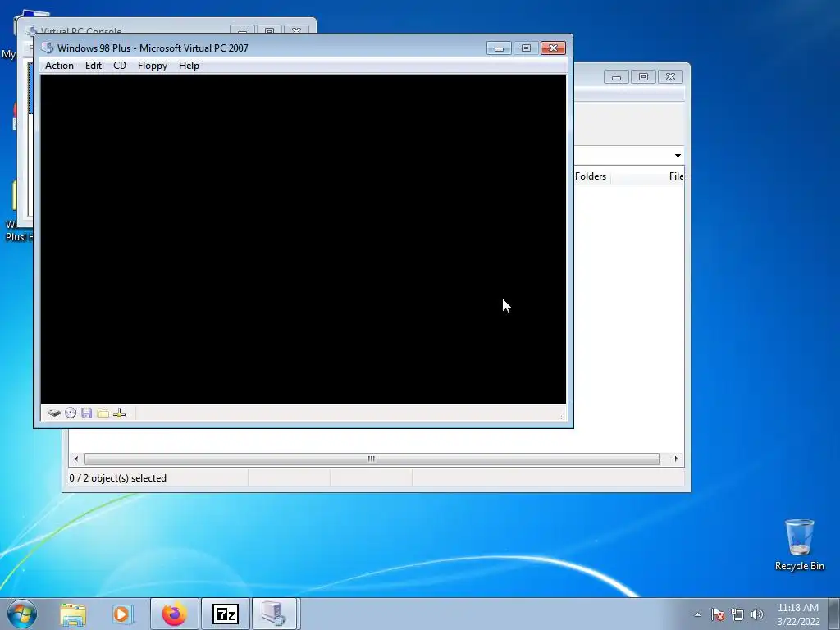Click the '0 / 2 object(s) selected' status text
The width and height of the screenshot is (840, 630).
pos(118,478)
